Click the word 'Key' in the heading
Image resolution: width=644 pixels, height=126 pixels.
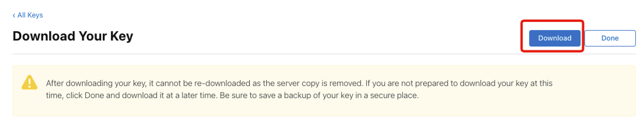[x=122, y=36]
